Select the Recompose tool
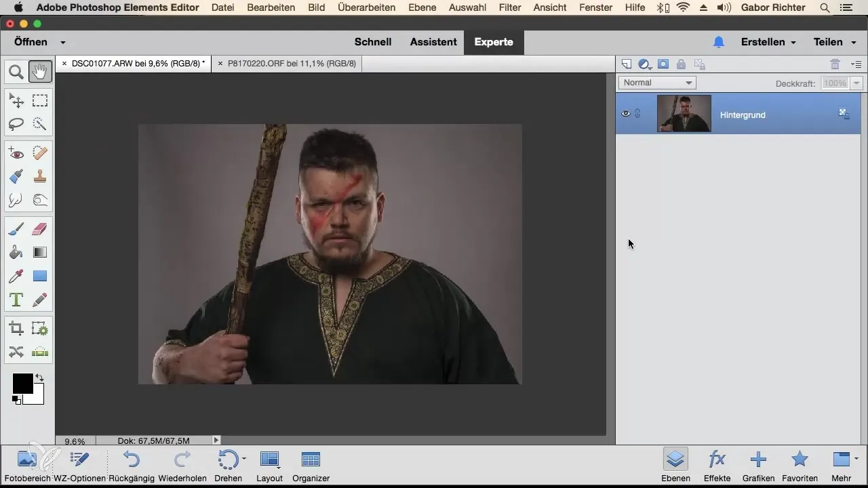The width and height of the screenshot is (868, 488). 40,329
